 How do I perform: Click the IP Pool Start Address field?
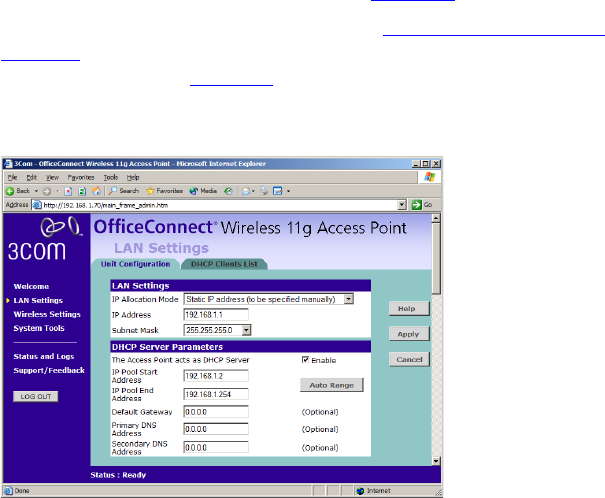(216, 376)
